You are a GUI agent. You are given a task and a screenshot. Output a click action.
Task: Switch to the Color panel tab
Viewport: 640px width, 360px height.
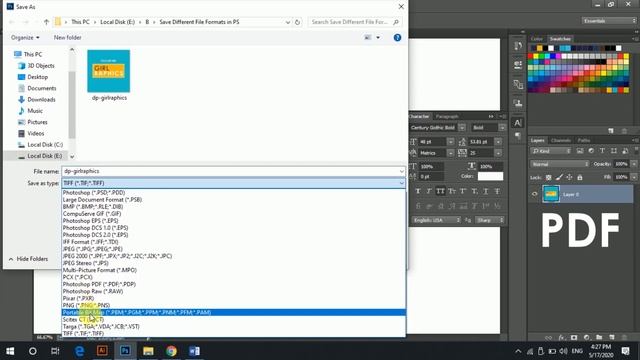(x=536, y=39)
